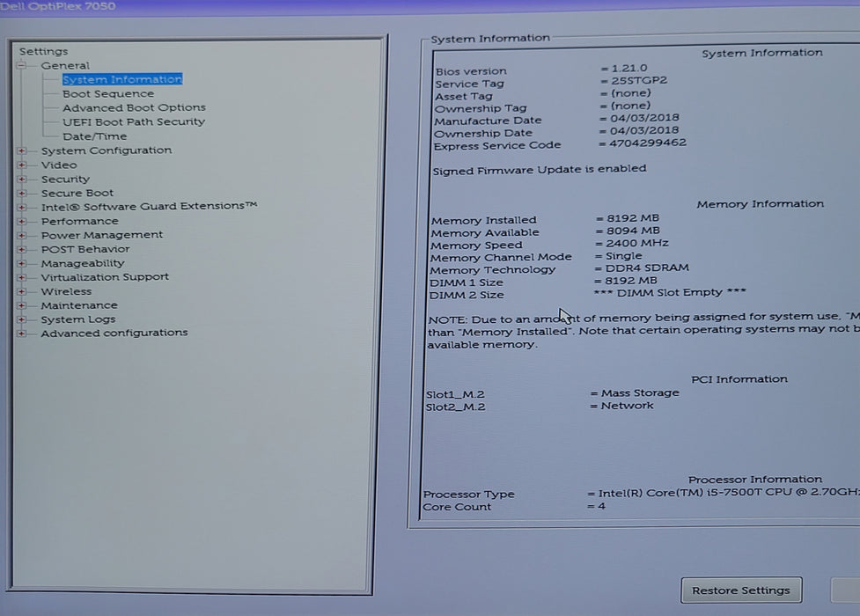Click Memory Installed value 8192 MB
This screenshot has height=616, width=860.
633,218
